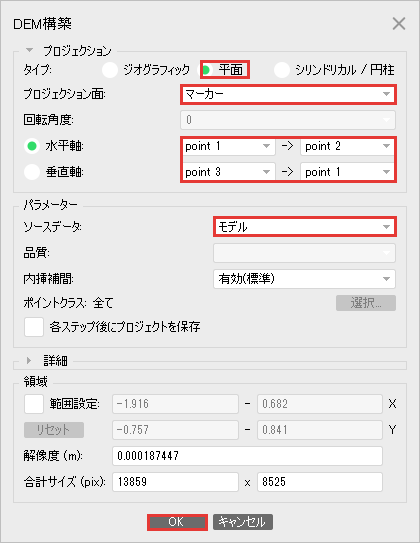Confirm with the OK button
420x543 pixels.
[x=177, y=522]
